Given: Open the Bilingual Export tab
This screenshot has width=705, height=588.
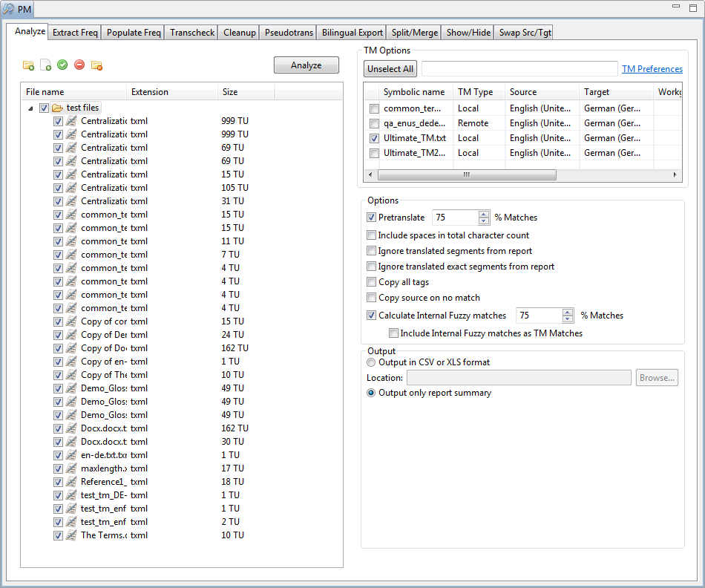Looking at the screenshot, I should tap(352, 33).
